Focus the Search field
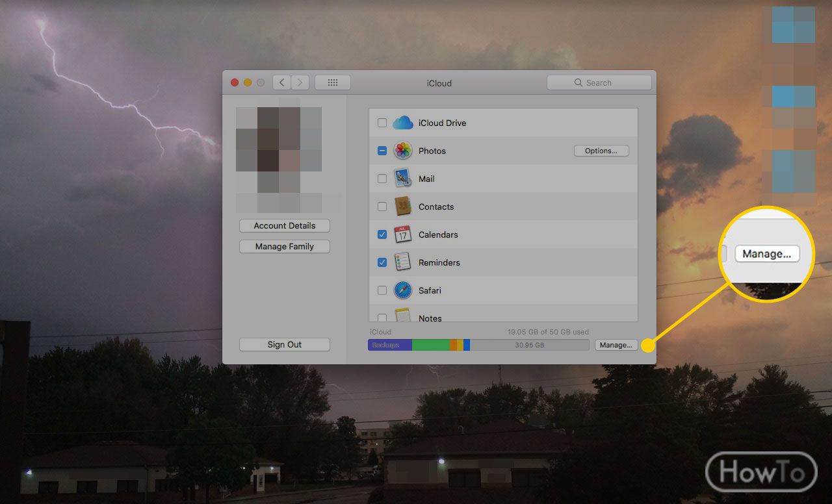 point(599,82)
